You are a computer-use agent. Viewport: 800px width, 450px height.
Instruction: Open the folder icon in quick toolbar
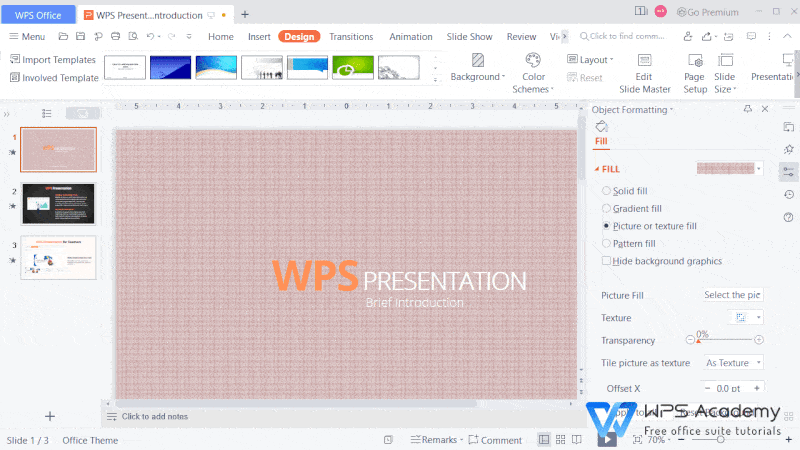[63, 36]
